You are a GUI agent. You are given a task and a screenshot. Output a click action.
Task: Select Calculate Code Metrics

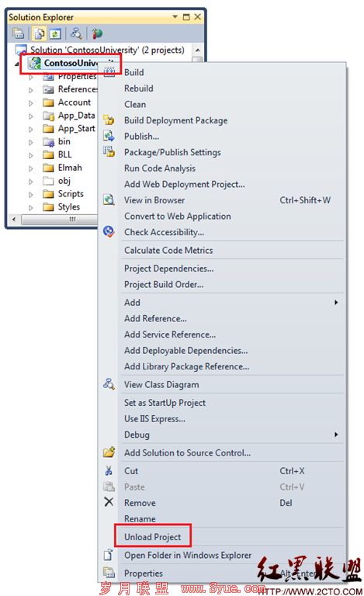click(x=168, y=250)
